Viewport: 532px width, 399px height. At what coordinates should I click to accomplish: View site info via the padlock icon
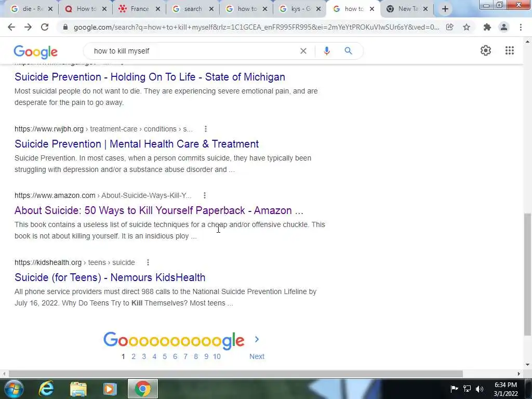tap(65, 27)
